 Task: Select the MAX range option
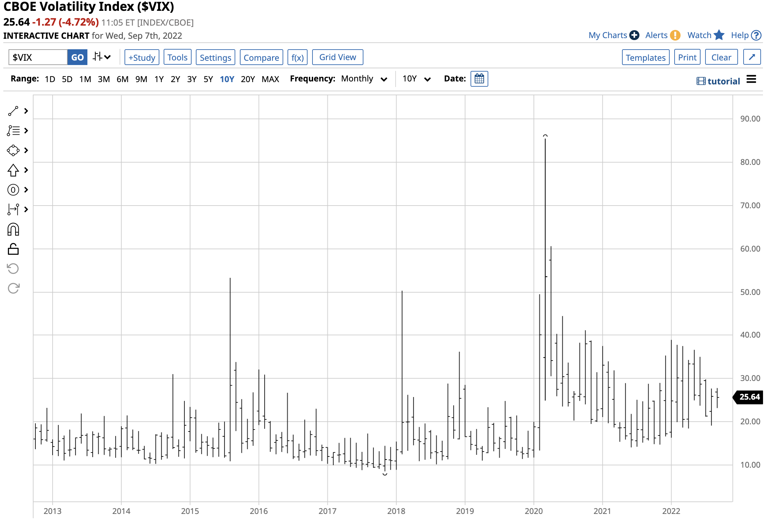(x=270, y=79)
